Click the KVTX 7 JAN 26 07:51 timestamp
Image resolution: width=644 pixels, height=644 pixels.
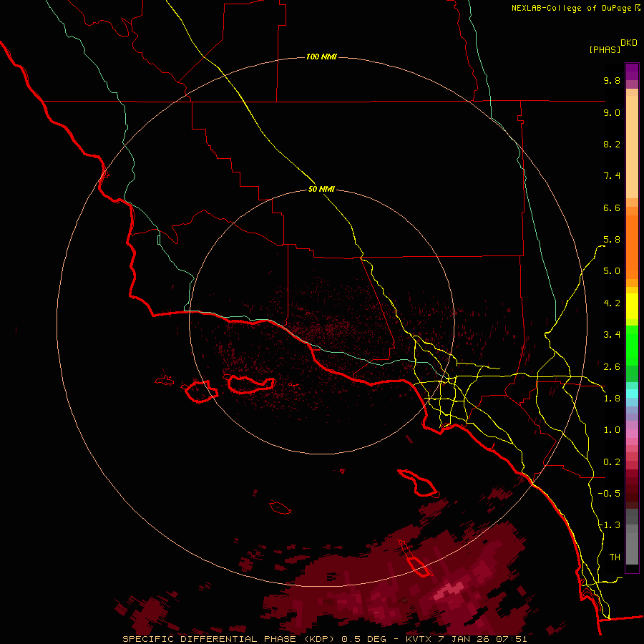[x=466, y=639]
